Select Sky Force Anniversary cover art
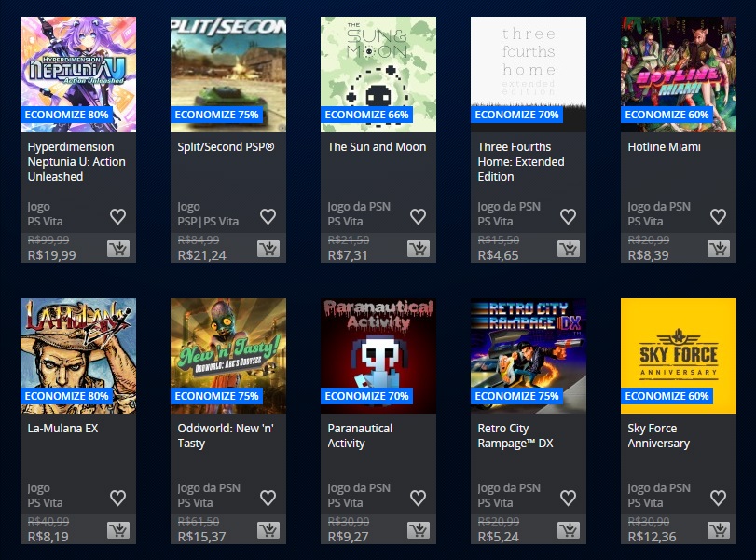The width and height of the screenshot is (756, 560). [679, 356]
